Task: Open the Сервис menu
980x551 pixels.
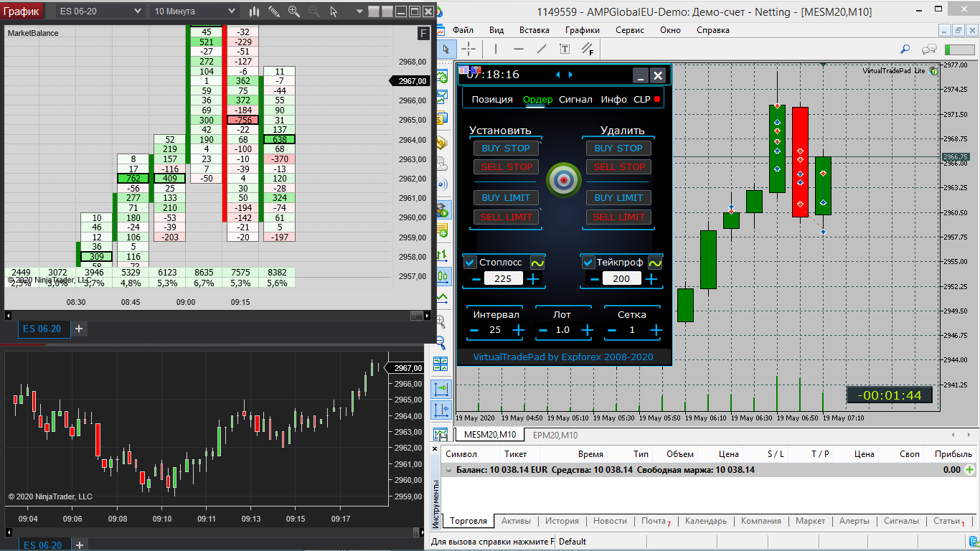Action: click(x=630, y=30)
